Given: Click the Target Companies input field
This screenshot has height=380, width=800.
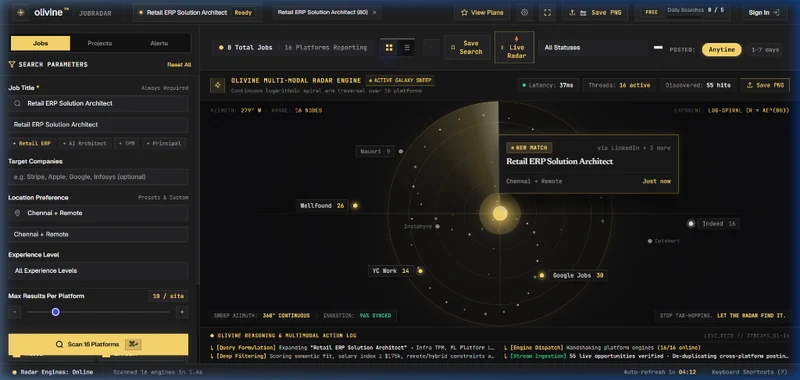Looking at the screenshot, I should [x=98, y=177].
